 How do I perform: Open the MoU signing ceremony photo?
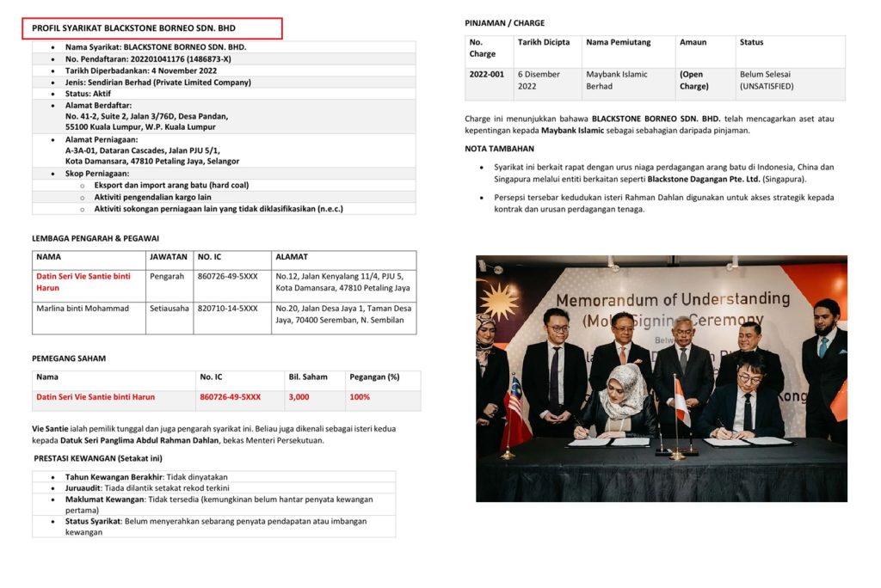point(662,378)
